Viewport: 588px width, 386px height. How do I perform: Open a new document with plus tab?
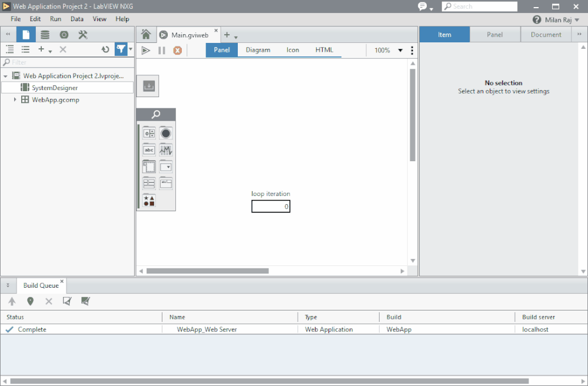pyautogui.click(x=227, y=35)
